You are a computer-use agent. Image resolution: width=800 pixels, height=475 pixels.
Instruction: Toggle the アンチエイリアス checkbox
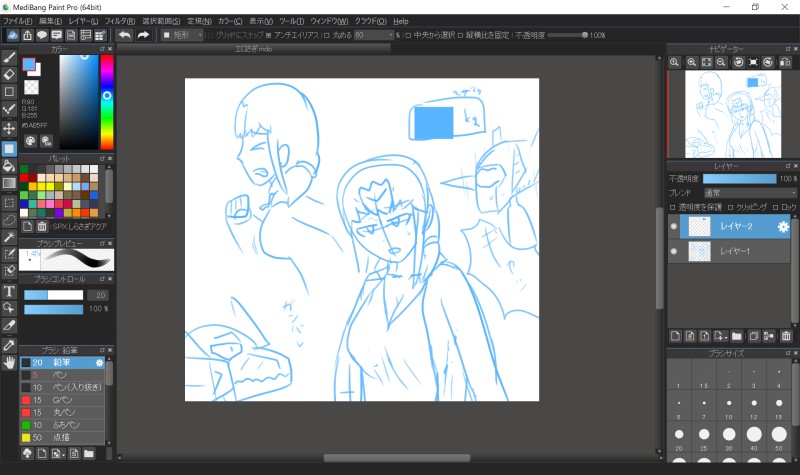[x=268, y=35]
